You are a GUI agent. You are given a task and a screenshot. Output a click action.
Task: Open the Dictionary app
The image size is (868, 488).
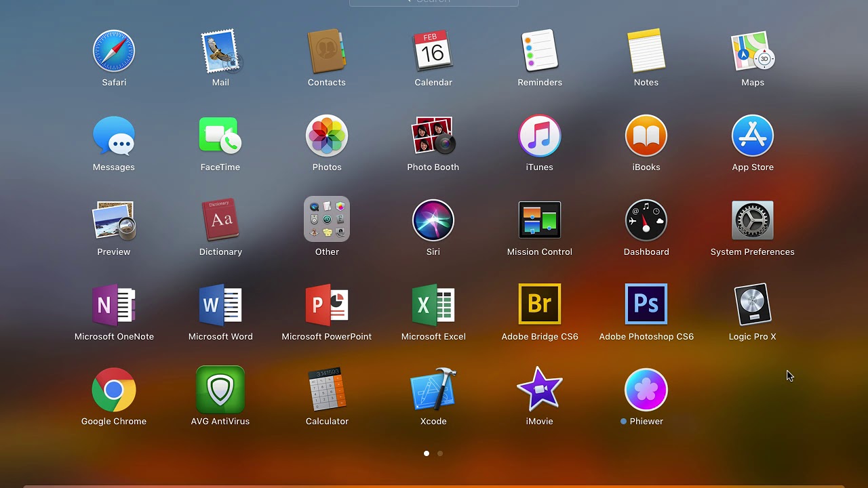click(220, 220)
